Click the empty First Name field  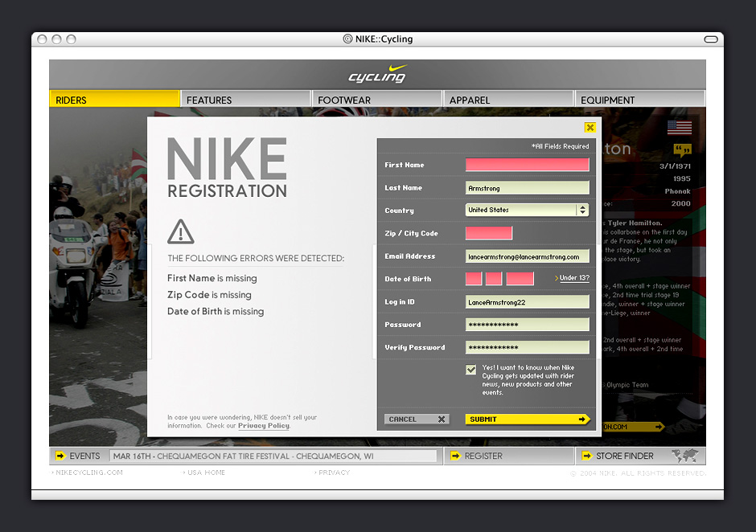coord(527,165)
